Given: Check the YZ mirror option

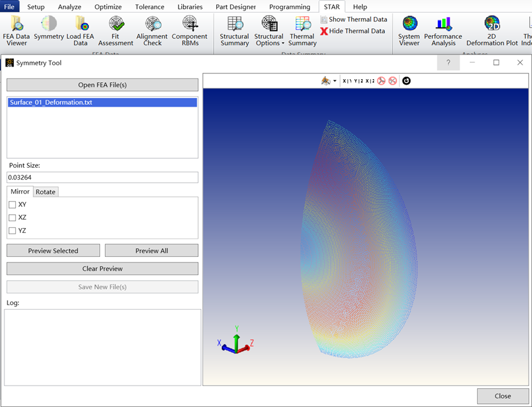Looking at the screenshot, I should [x=13, y=231].
